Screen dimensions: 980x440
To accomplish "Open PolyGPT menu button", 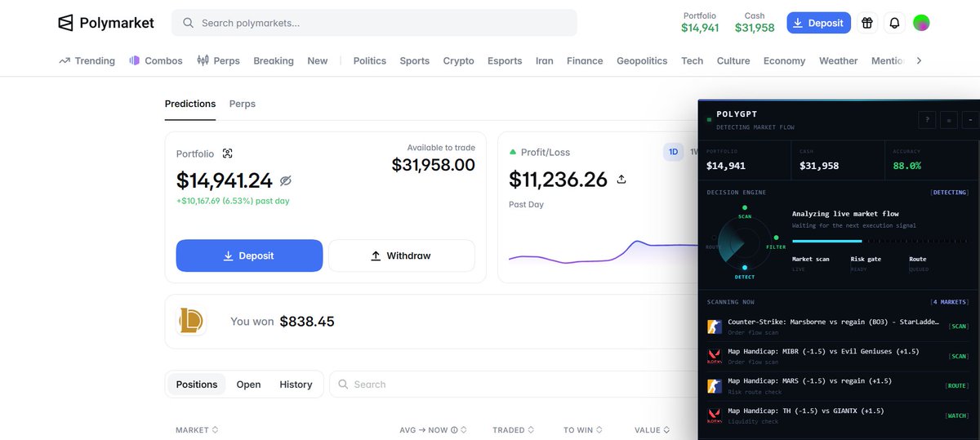I will [x=948, y=120].
